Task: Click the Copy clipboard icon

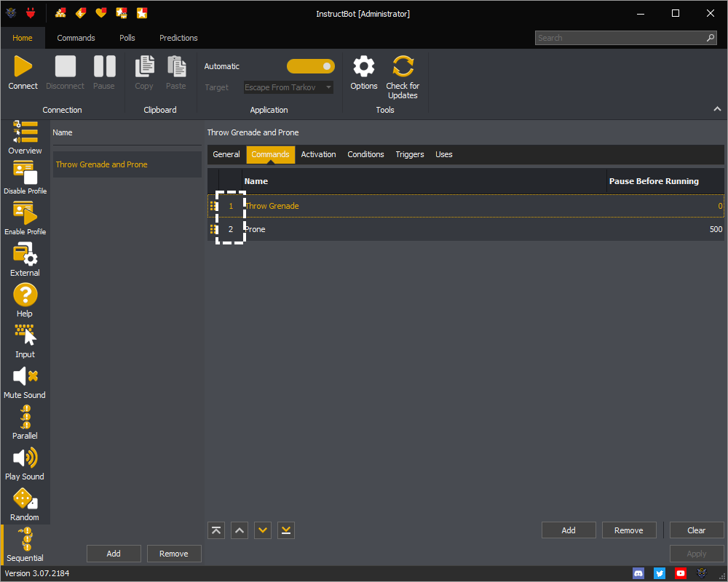Action: point(144,66)
